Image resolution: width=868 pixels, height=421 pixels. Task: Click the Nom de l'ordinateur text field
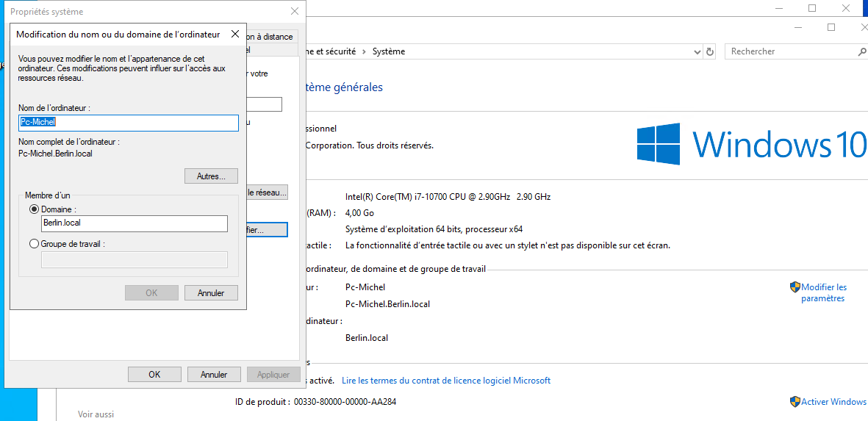click(129, 123)
